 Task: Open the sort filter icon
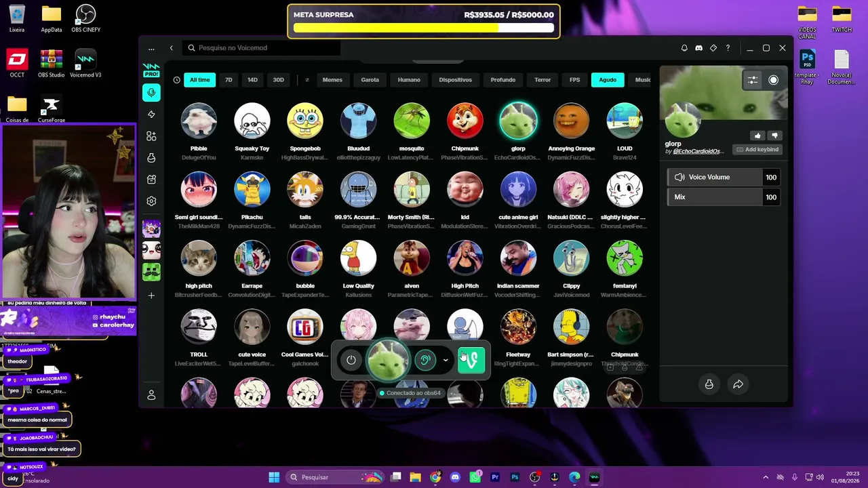pos(307,80)
